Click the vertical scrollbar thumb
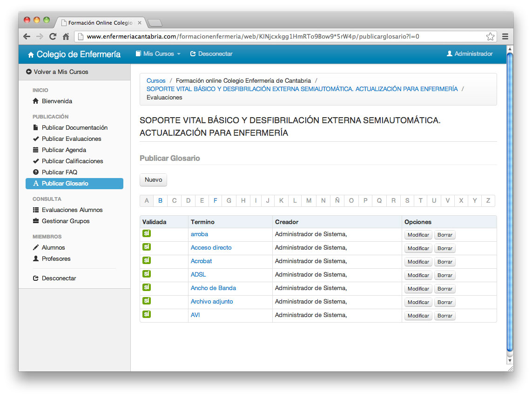Screen dimensions: 532x397 tap(510, 202)
